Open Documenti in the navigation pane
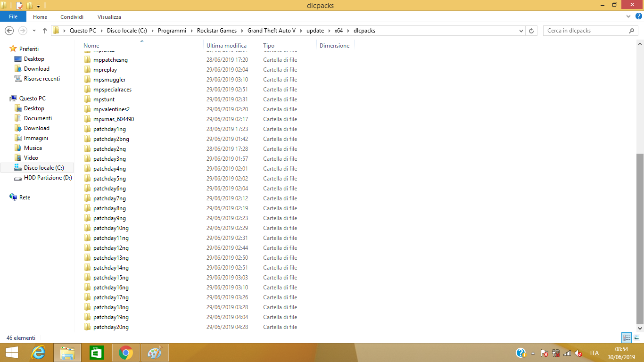Viewport: 644px width, 362px height. [38, 118]
